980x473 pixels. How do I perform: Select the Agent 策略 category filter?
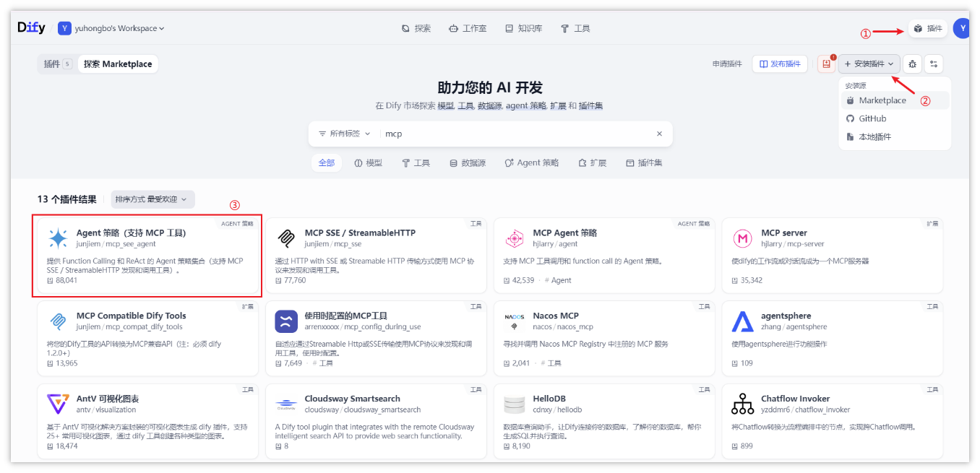[532, 163]
